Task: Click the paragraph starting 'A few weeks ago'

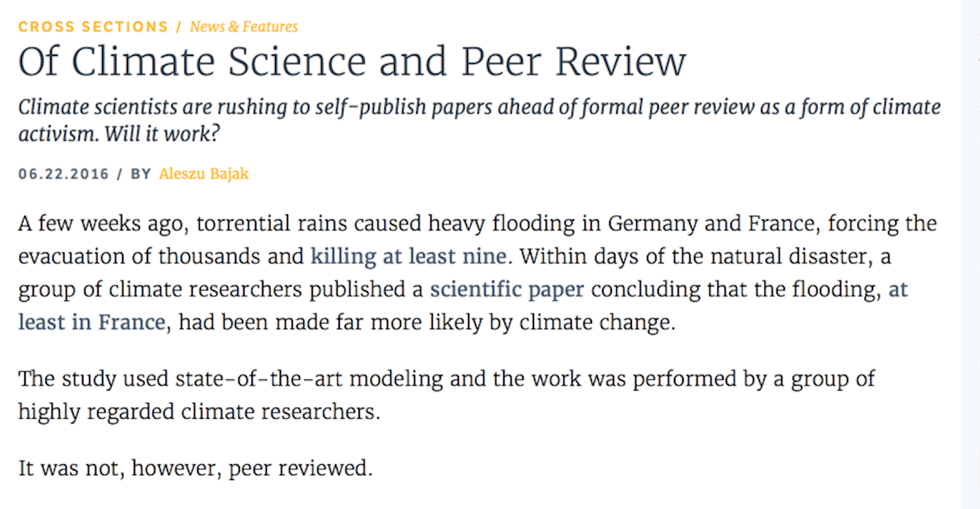Action: click(478, 273)
